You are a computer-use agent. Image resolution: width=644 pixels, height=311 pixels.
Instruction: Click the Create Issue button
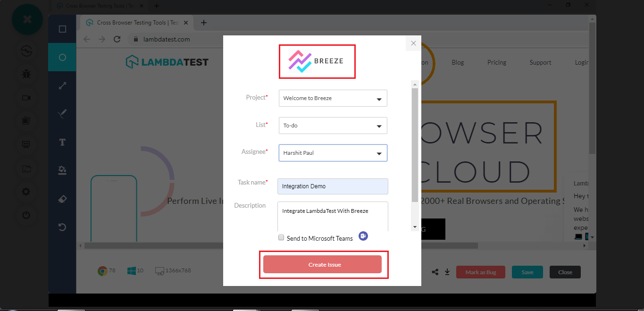322,264
